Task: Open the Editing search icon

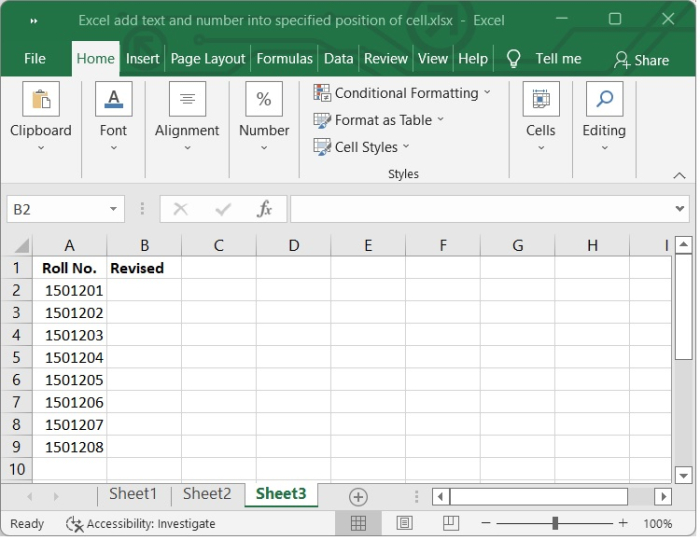Action: 604,100
